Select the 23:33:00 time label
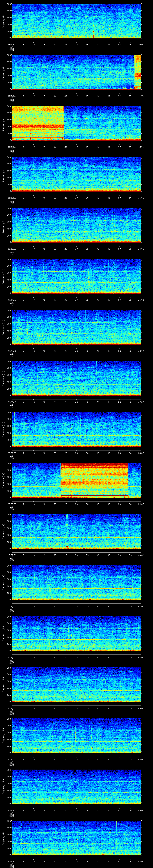The height and width of the screenshot is (868, 153). click(12, 249)
